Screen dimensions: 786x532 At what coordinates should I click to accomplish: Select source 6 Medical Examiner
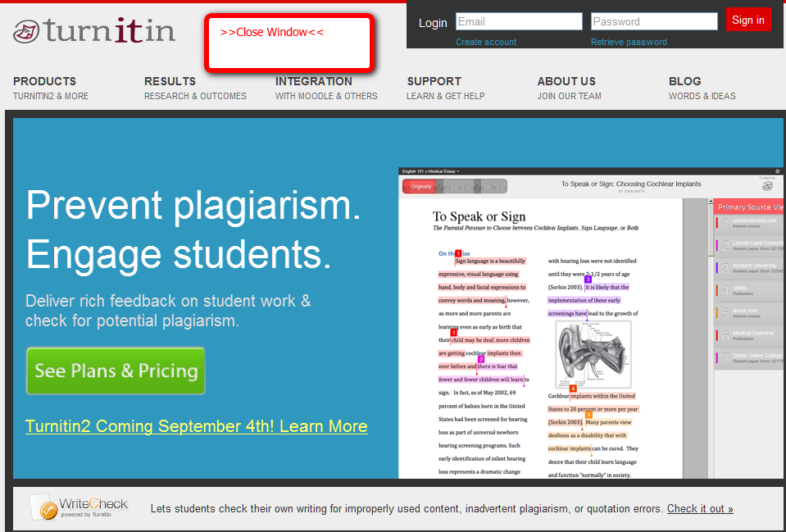coord(749,336)
